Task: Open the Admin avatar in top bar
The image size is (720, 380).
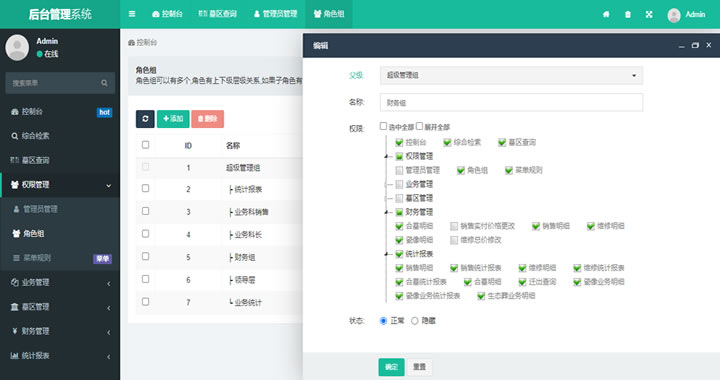Action: click(x=674, y=15)
